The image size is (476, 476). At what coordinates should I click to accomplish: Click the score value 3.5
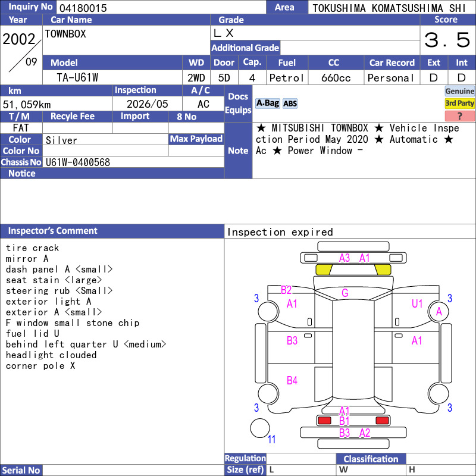(x=447, y=40)
